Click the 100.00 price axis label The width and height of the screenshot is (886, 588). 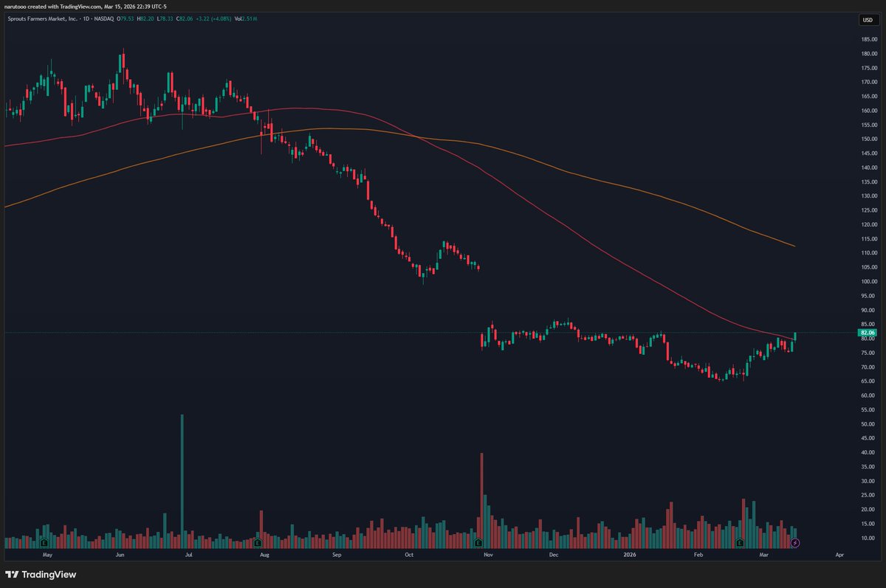pyautogui.click(x=869, y=282)
